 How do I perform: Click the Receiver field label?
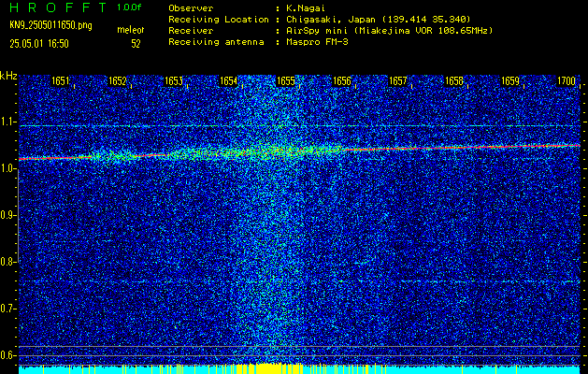(x=191, y=31)
